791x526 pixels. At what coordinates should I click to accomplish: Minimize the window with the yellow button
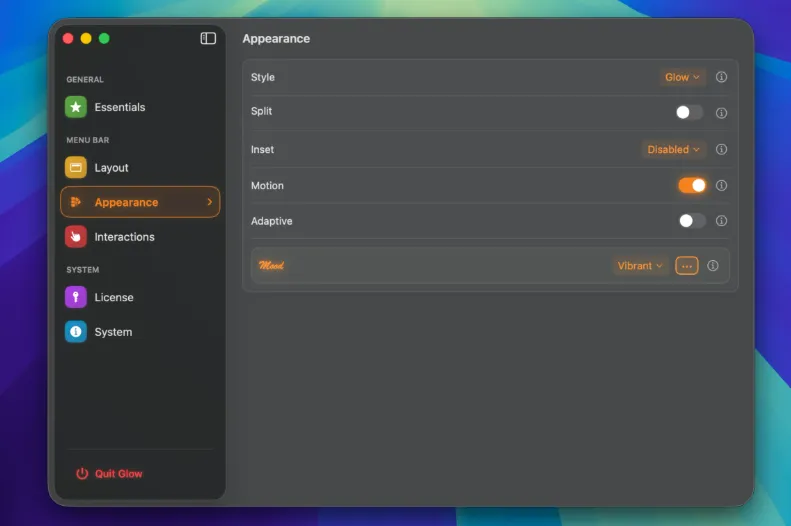coord(86,38)
